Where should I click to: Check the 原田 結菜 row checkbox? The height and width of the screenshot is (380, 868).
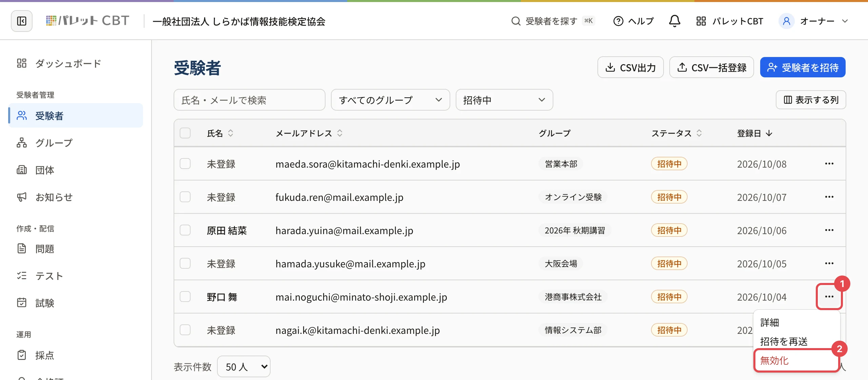[185, 230]
